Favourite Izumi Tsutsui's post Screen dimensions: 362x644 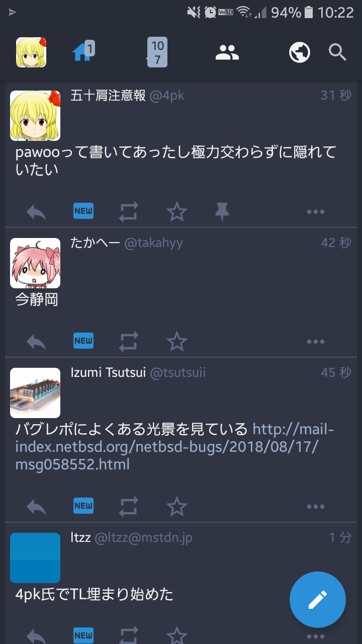tap(176, 506)
